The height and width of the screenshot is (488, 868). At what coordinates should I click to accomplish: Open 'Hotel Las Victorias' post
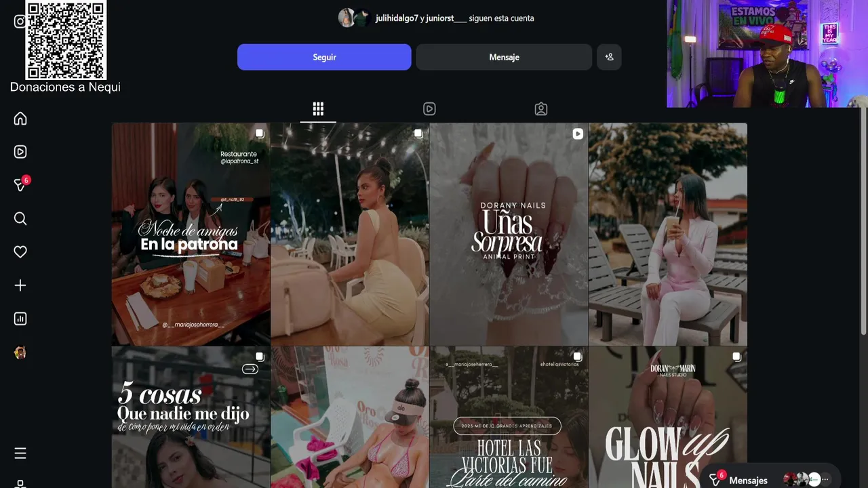coord(509,418)
